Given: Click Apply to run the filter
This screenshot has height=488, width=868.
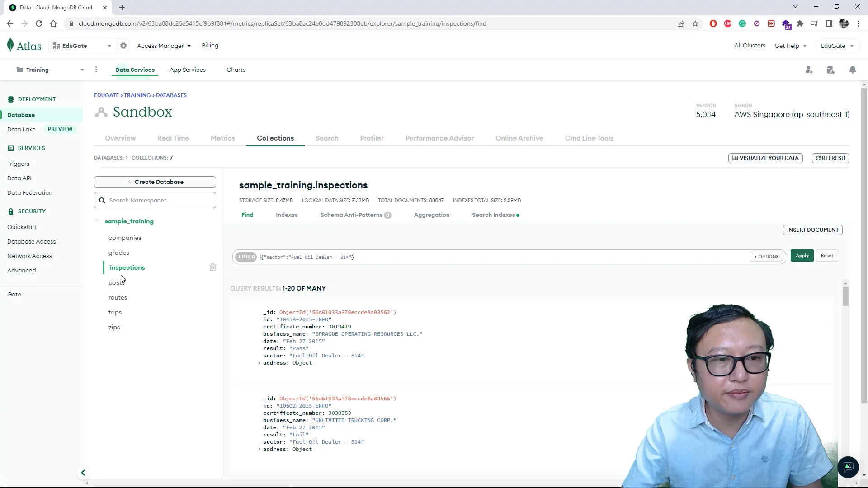Looking at the screenshot, I should pos(802,256).
